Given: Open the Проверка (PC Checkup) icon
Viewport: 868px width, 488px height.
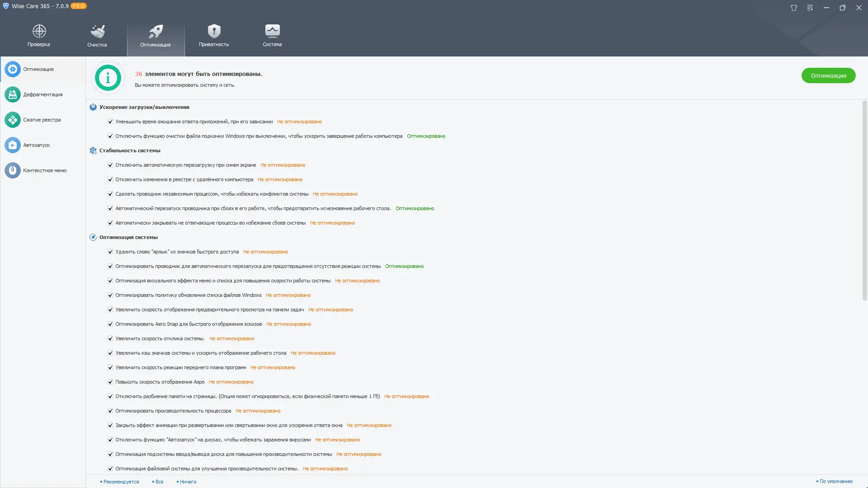Looking at the screenshot, I should point(39,31).
